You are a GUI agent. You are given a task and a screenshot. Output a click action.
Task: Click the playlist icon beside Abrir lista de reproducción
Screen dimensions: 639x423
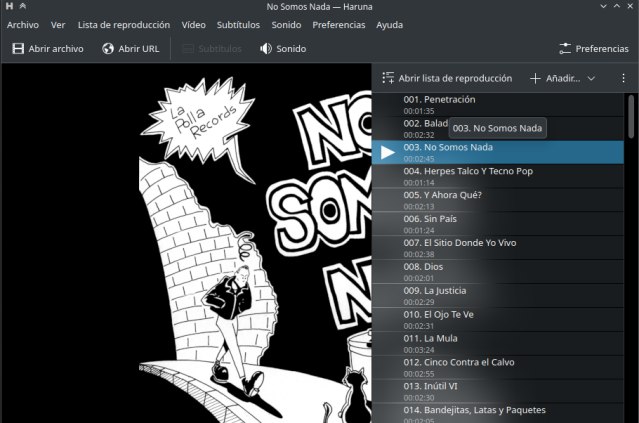click(x=388, y=78)
